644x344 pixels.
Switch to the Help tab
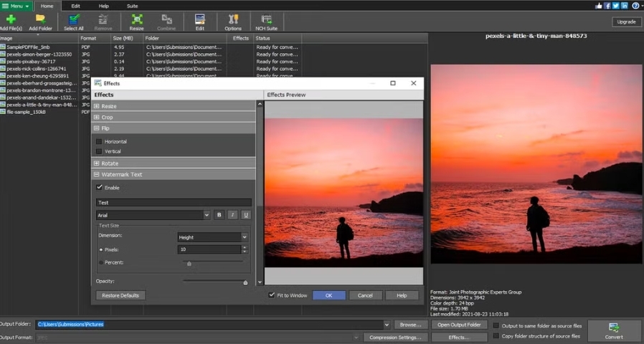point(103,6)
